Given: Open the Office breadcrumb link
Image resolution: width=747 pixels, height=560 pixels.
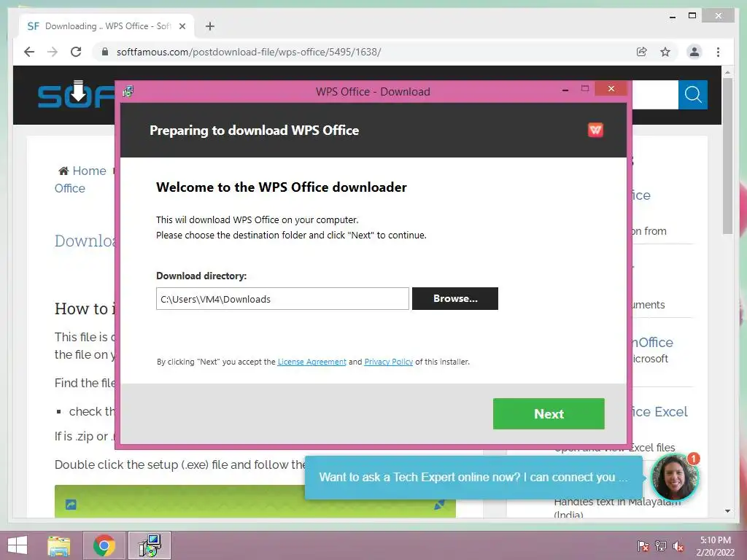Looking at the screenshot, I should (x=70, y=188).
